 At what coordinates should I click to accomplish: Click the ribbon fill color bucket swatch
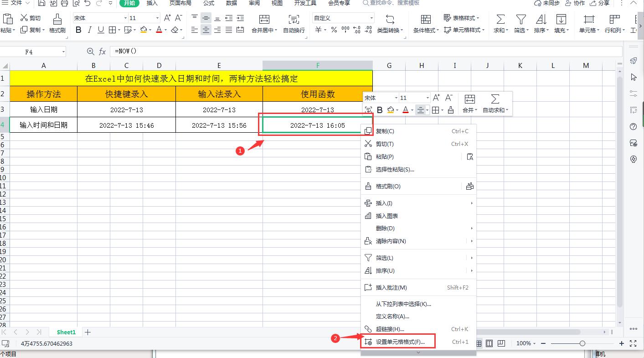[144, 30]
